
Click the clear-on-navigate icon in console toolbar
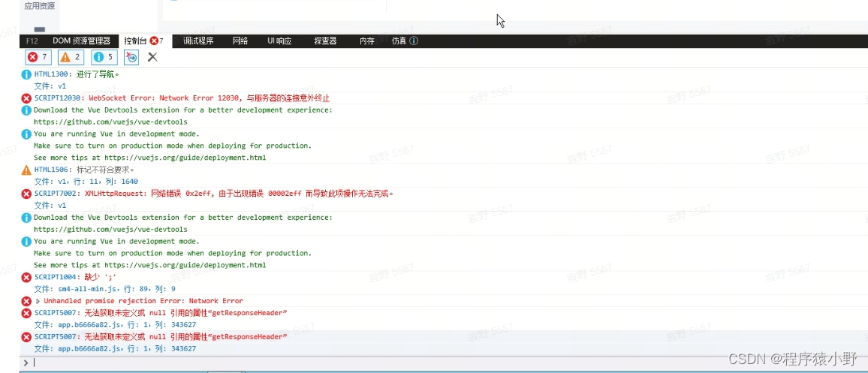pos(131,57)
